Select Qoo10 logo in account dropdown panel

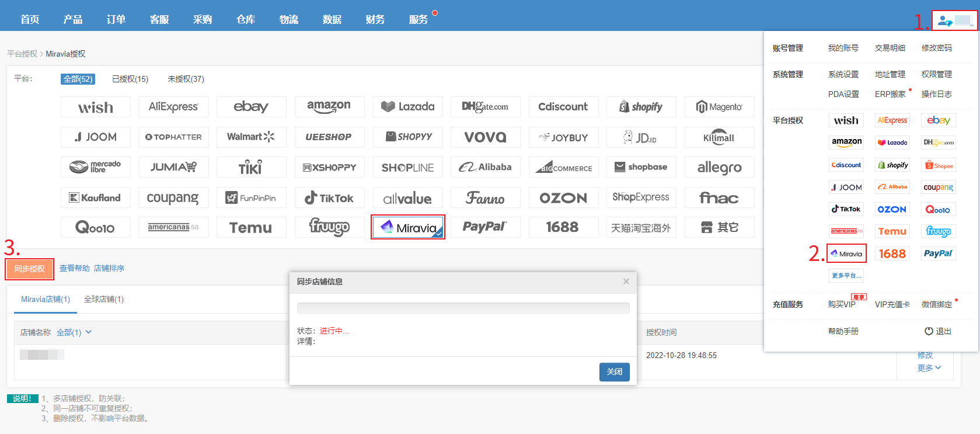click(939, 209)
